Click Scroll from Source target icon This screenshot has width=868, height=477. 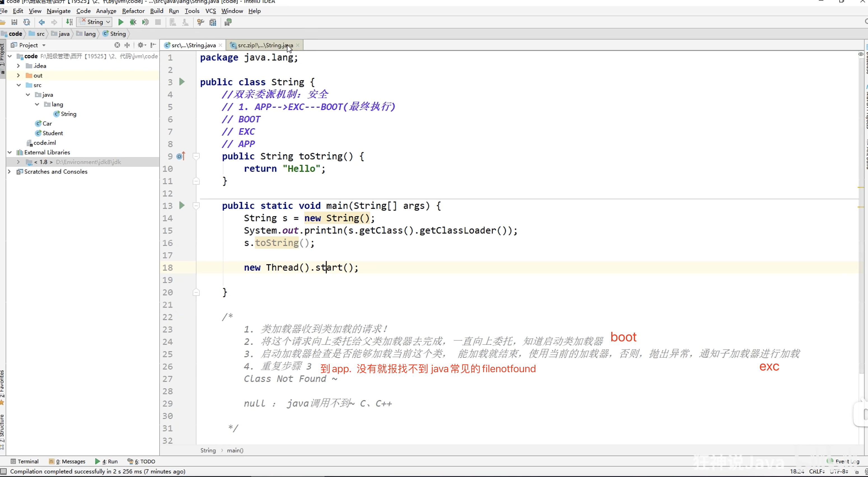[x=117, y=45]
